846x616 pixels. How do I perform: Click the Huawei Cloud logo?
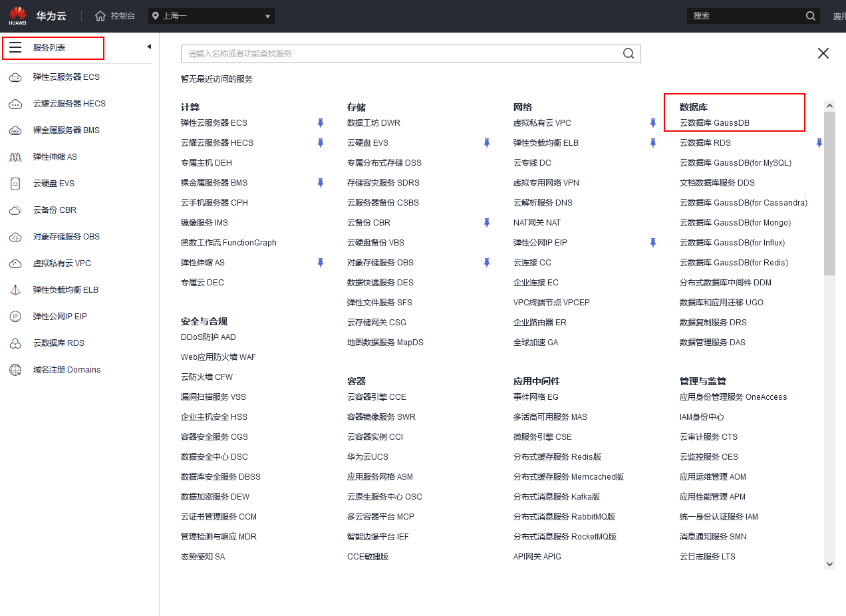18,16
